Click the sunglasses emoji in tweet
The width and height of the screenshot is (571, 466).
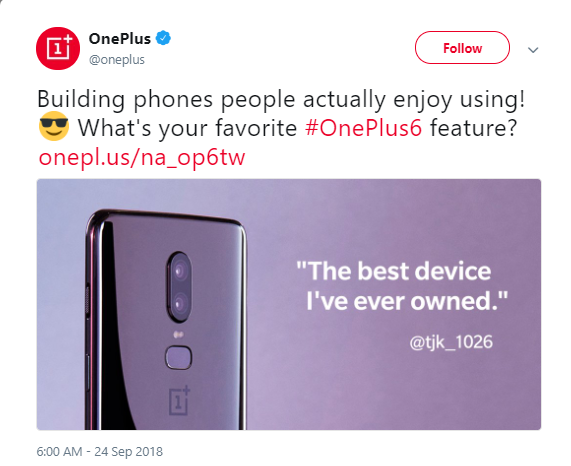point(54,126)
